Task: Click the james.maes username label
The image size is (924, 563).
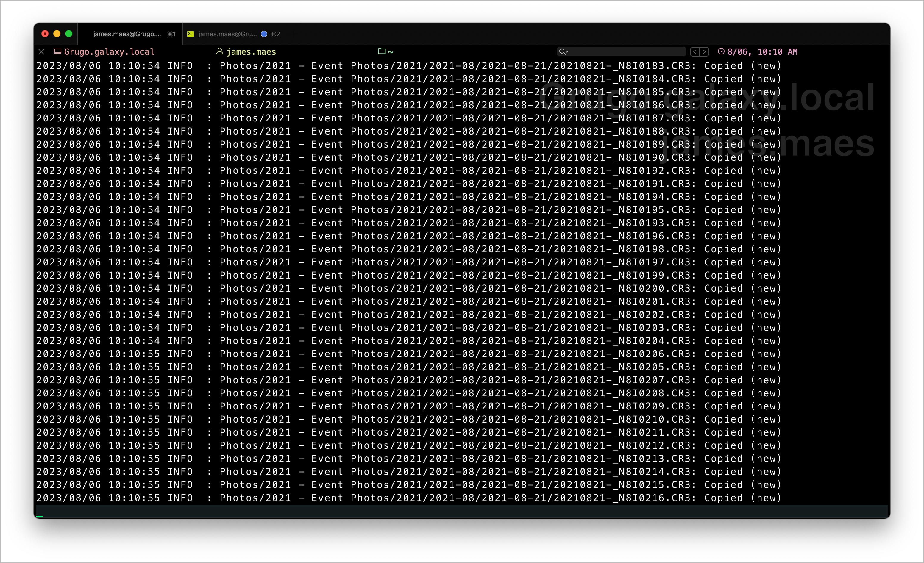Action: pos(251,52)
